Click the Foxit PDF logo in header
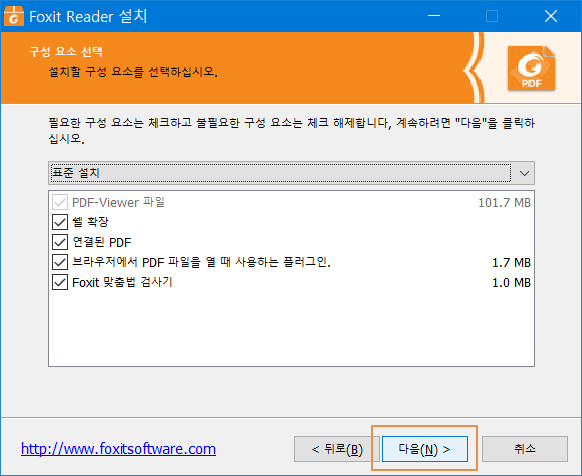Screen dimensions: 582x476 click(x=532, y=68)
